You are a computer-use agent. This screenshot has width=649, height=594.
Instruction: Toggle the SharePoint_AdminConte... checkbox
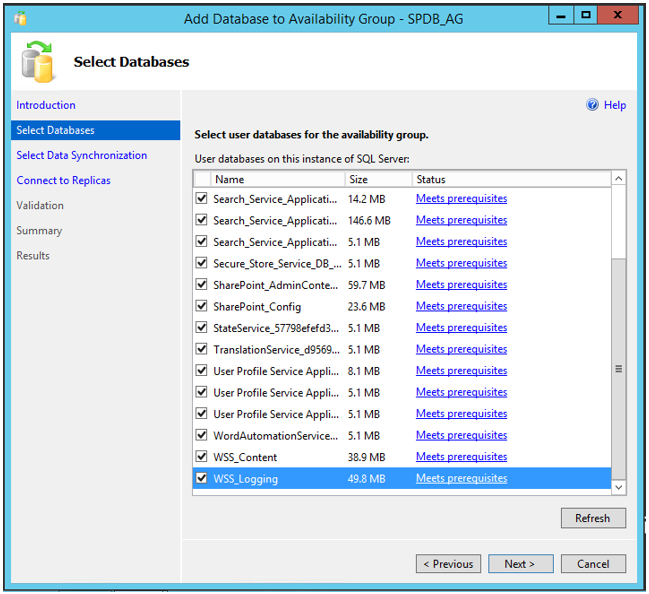pos(202,284)
